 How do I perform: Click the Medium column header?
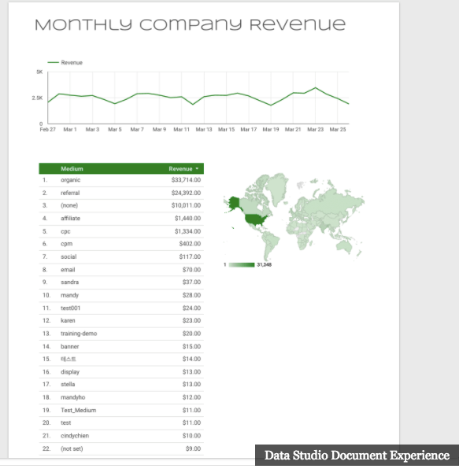point(72,169)
